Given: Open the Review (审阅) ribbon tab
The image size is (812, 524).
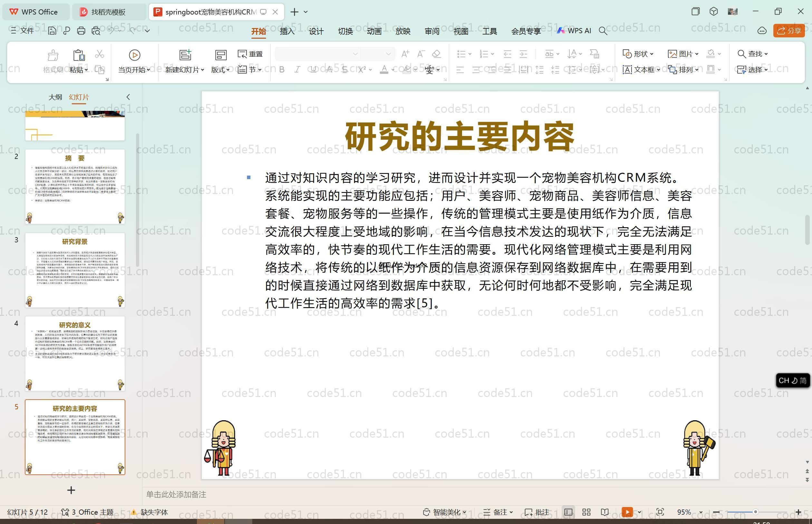Looking at the screenshot, I should [432, 31].
